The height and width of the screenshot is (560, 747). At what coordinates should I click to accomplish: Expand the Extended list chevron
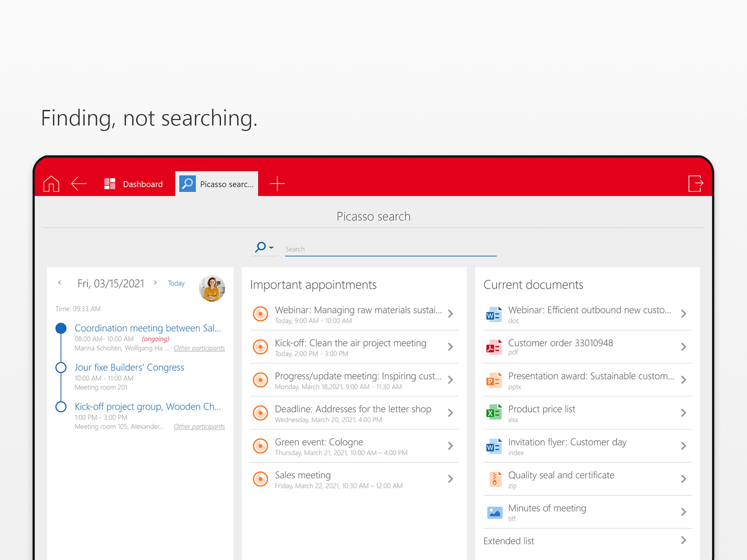pos(683,540)
